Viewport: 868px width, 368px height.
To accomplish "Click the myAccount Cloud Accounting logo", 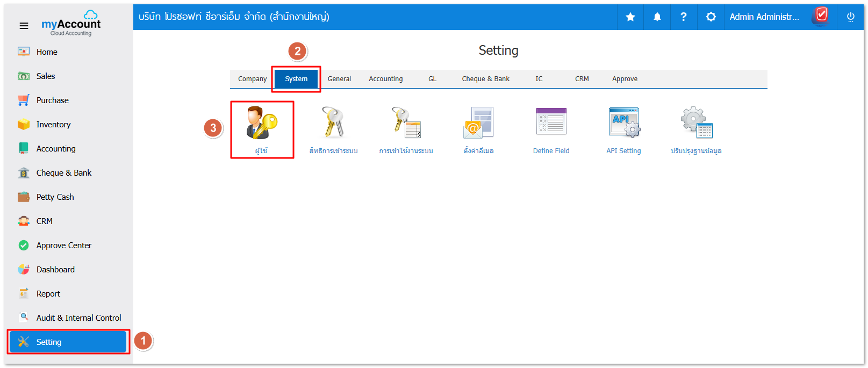I will 71,24.
